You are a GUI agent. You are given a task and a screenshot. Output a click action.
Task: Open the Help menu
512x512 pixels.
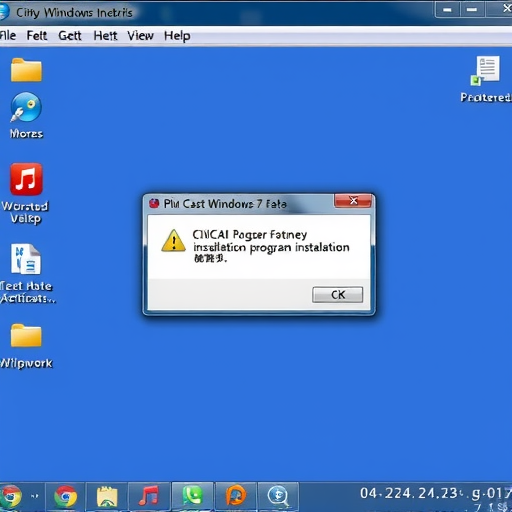point(177,36)
